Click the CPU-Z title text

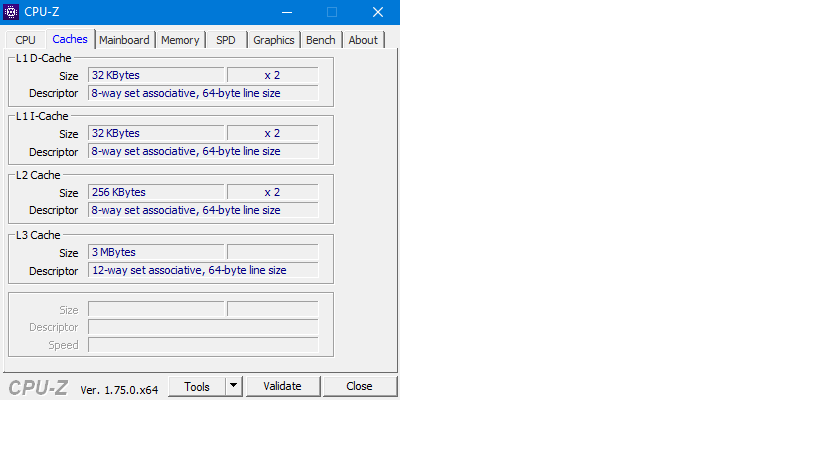pyautogui.click(x=41, y=12)
